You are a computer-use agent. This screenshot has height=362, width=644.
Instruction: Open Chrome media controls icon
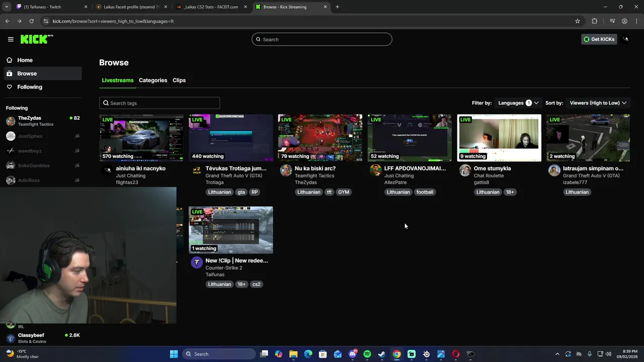612,21
